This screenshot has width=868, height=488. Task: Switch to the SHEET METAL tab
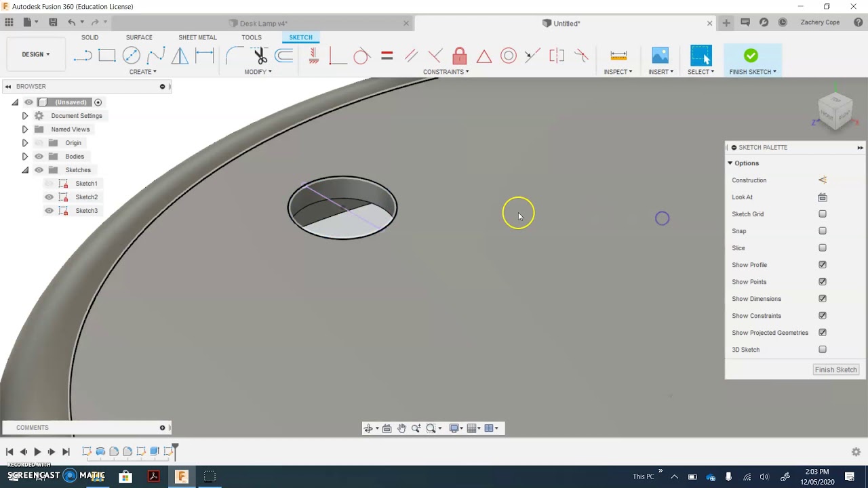pos(197,37)
